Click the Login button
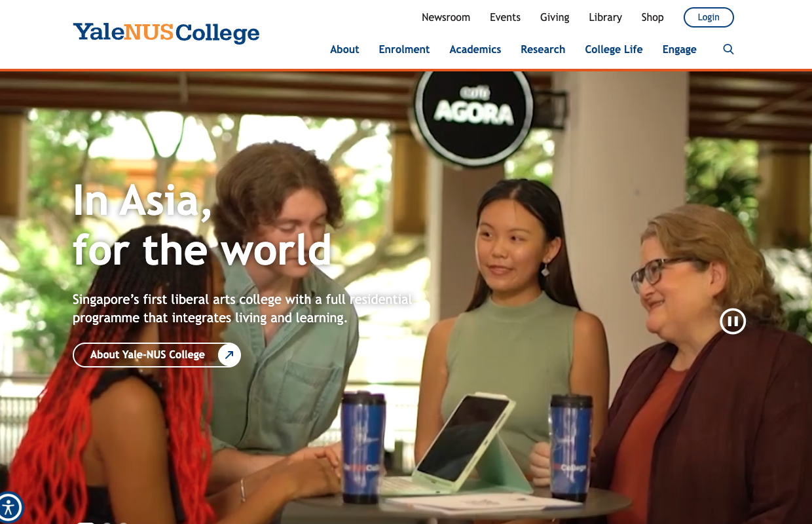This screenshot has height=524, width=812. click(709, 17)
